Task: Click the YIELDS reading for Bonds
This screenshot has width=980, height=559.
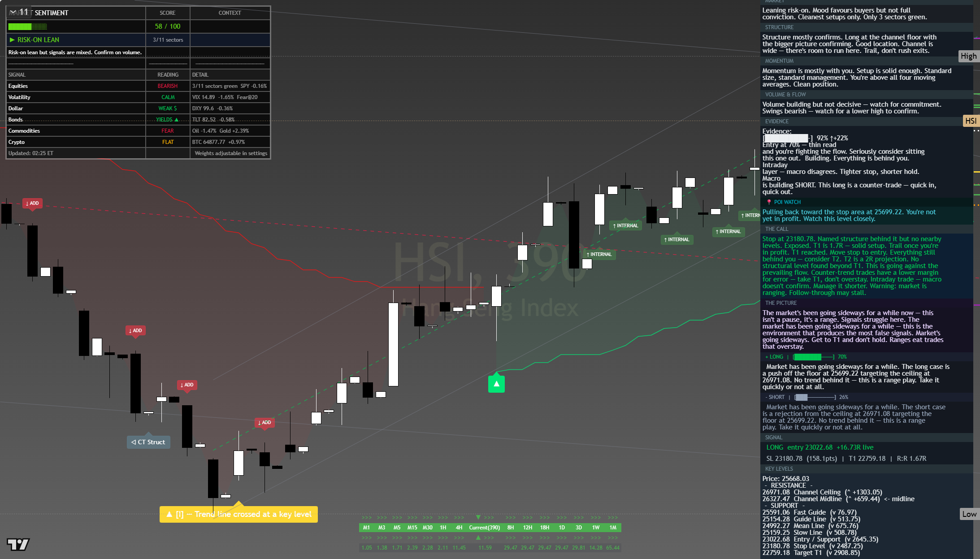Action: (x=168, y=120)
